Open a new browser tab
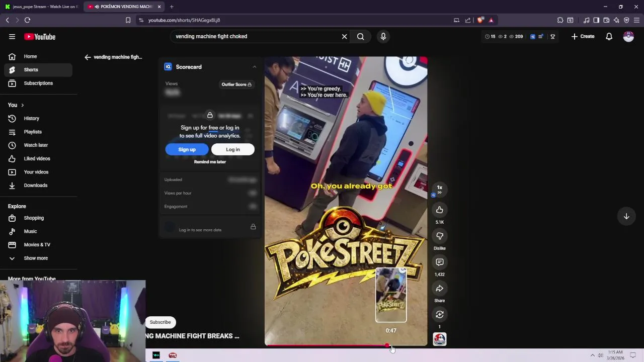644x362 pixels. [x=172, y=7]
